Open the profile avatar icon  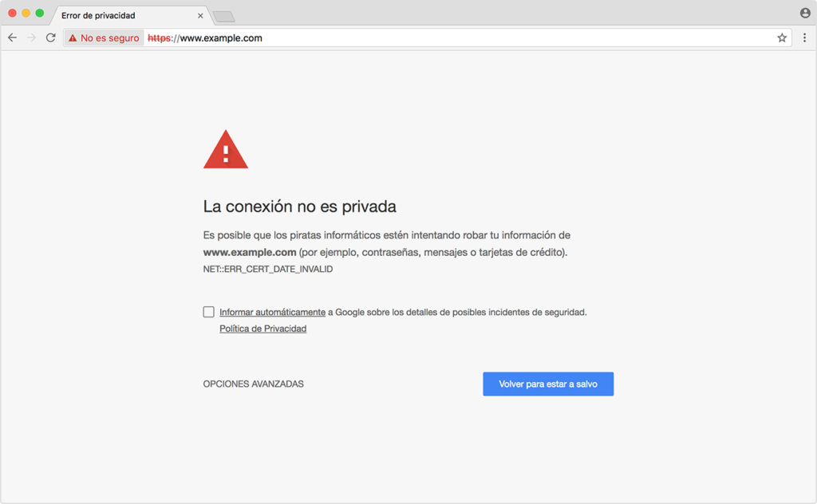point(804,14)
